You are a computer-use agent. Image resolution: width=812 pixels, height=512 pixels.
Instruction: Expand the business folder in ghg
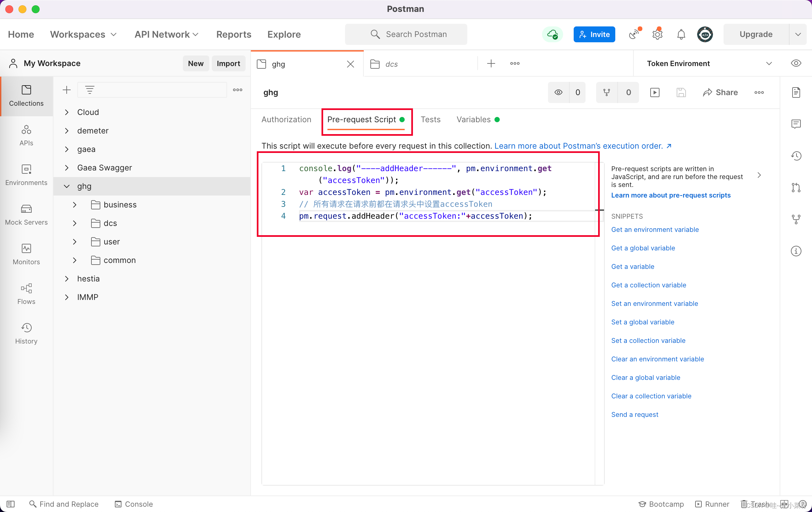pyautogui.click(x=75, y=205)
